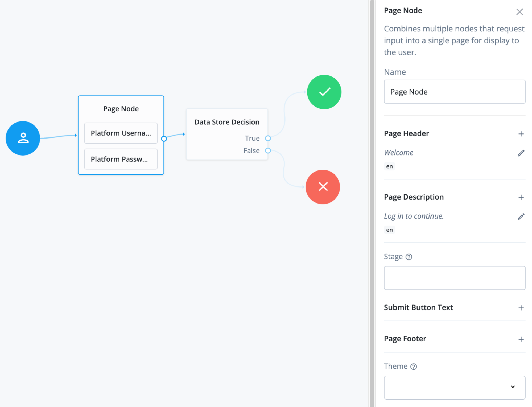Edit the Welcome page header text
This screenshot has height=407, width=532.
[x=521, y=153]
